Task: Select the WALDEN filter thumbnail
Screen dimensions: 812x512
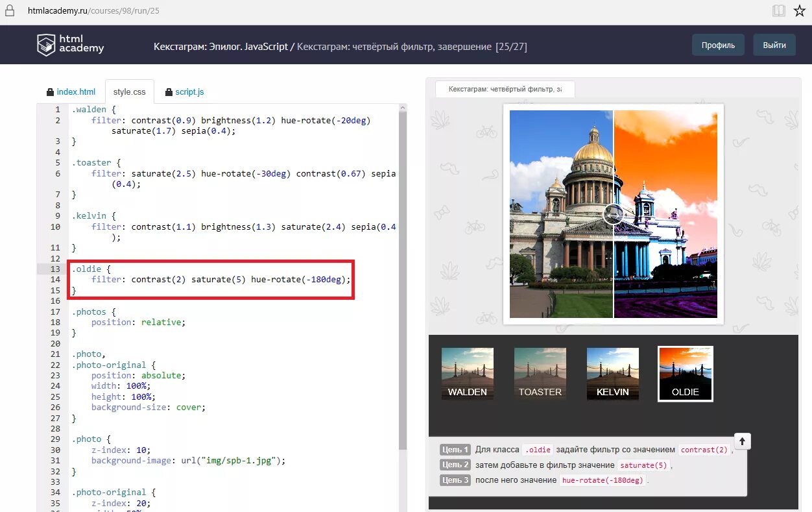Action: tap(468, 374)
